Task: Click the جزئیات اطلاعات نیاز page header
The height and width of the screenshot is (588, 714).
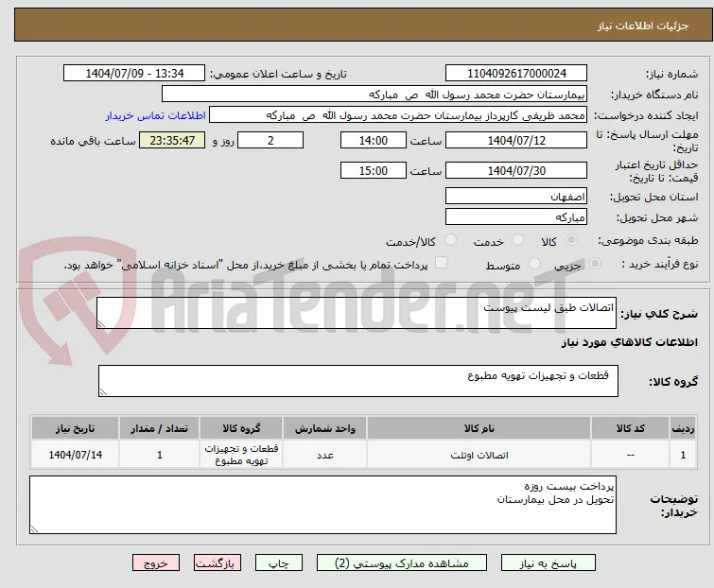Action: click(x=363, y=25)
